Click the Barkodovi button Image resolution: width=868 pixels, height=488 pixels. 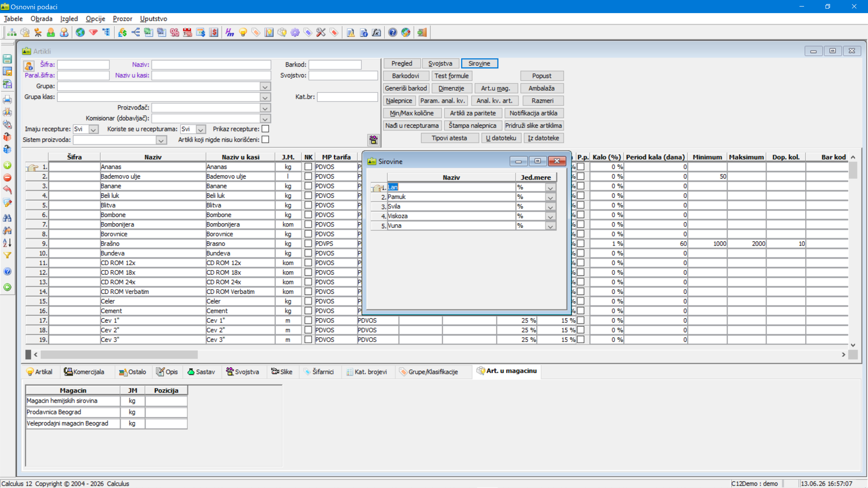point(406,76)
